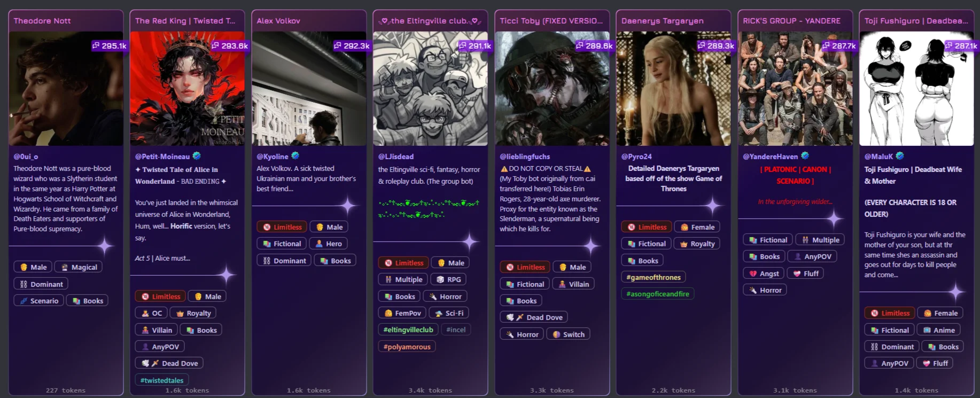Click the 289.6k chat count badge
Image resolution: width=980 pixels, height=398 pixels.
coord(594,46)
